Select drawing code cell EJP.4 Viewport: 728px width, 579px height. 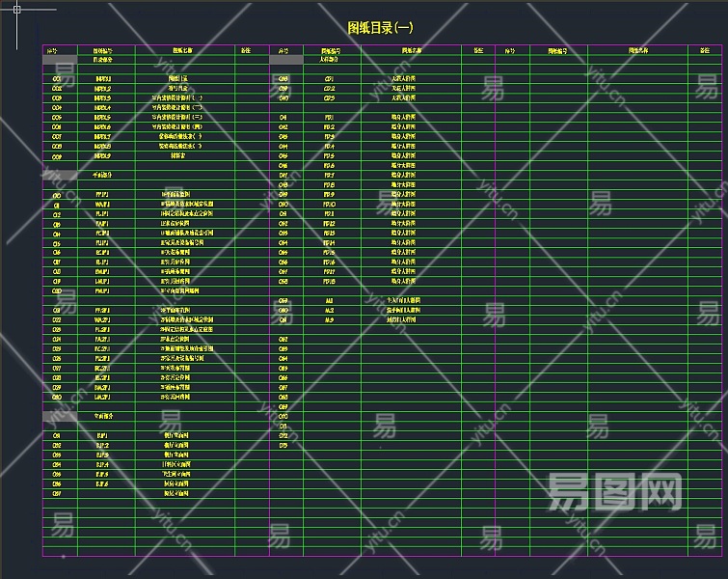[x=102, y=465]
